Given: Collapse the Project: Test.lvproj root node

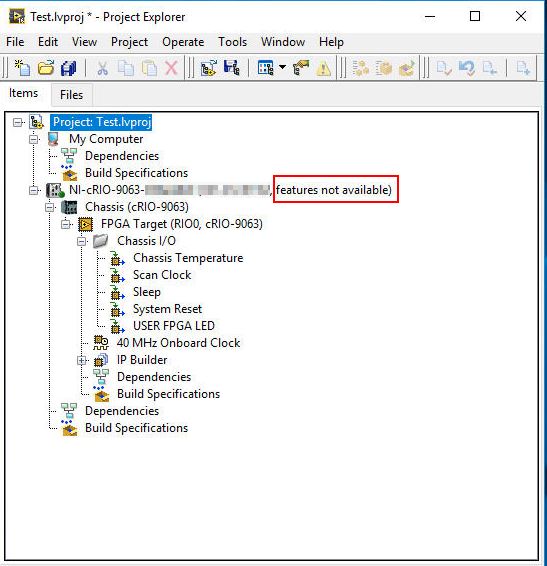Looking at the screenshot, I should pos(17,122).
